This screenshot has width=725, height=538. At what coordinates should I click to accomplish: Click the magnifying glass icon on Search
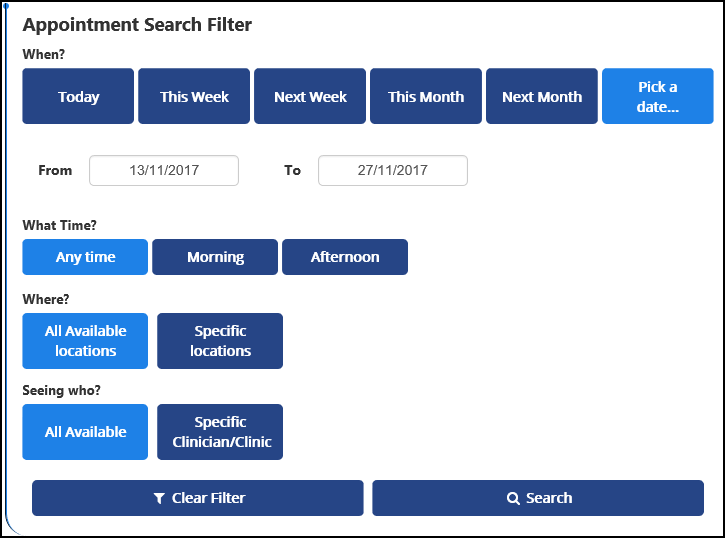click(513, 498)
